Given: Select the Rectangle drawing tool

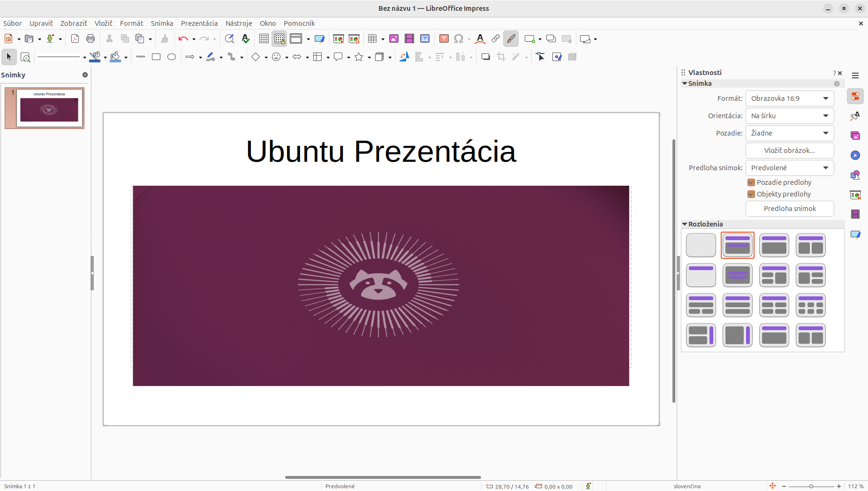Looking at the screenshot, I should point(156,57).
